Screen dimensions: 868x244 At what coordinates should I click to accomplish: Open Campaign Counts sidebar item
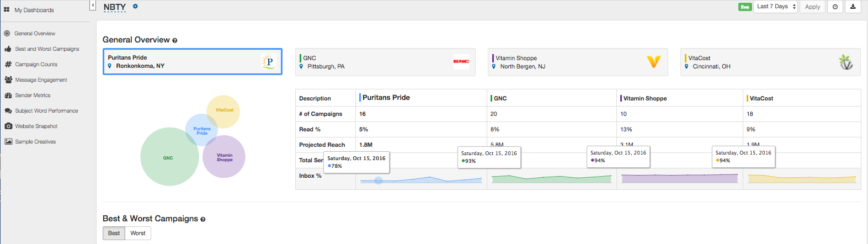coord(36,65)
